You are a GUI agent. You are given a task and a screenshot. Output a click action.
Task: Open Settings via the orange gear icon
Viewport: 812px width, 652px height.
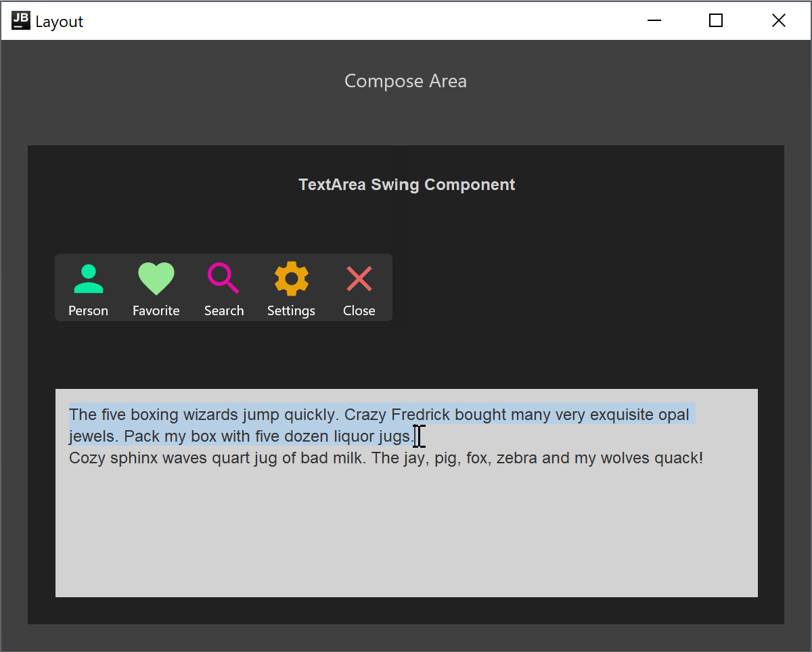tap(291, 278)
